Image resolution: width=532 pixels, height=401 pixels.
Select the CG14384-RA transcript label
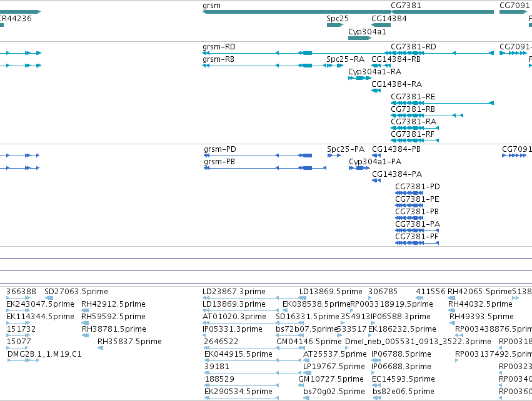[396, 84]
